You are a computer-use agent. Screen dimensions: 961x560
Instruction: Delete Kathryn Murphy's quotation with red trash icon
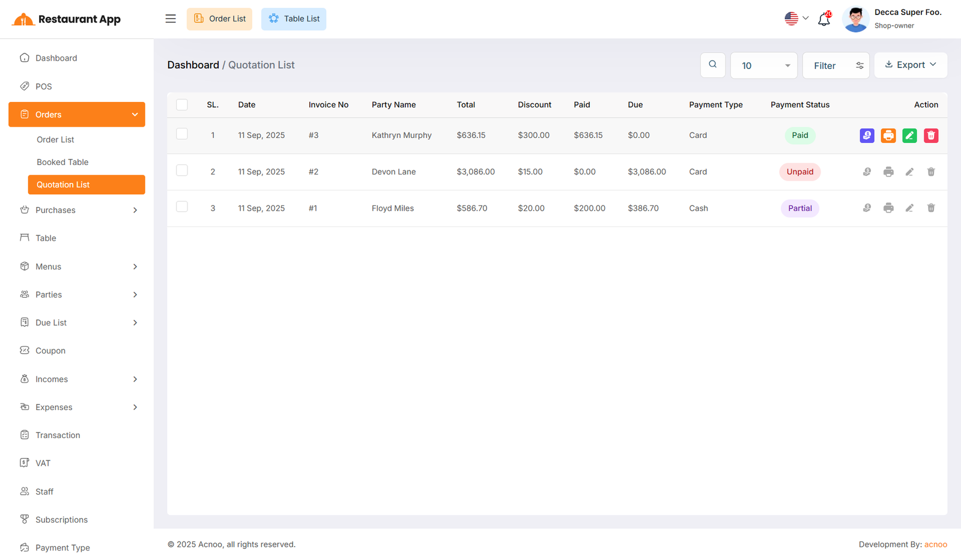(x=931, y=136)
